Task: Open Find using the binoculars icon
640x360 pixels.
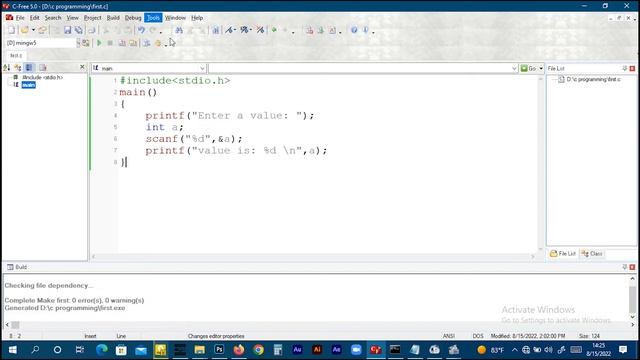Action: [179, 30]
